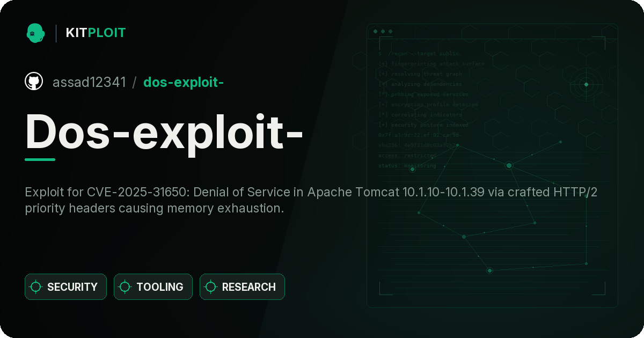Viewport: 644px width, 338px height.
Task: Click the 'status: monitoring' terminal line
Action: click(407, 166)
